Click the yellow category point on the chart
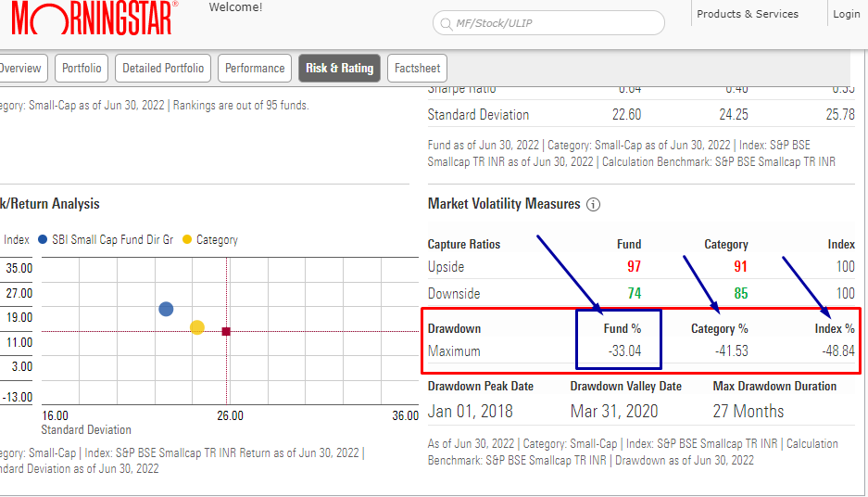868x497 pixels. [197, 327]
